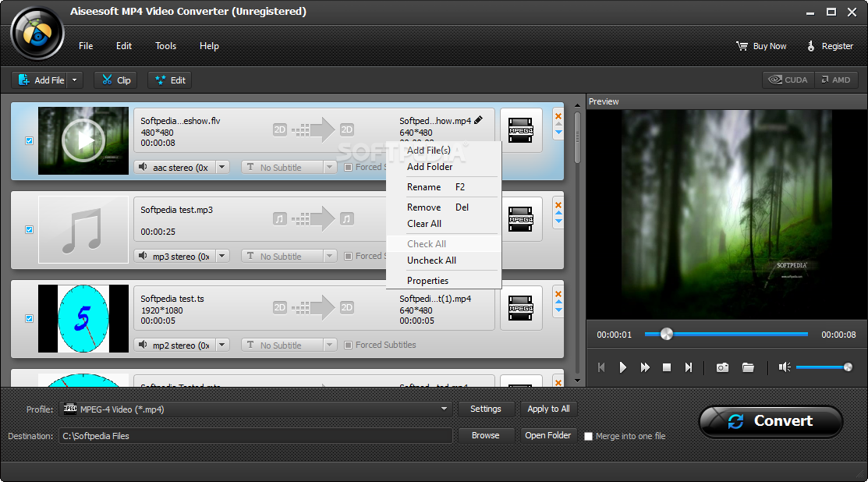Viewport: 868px width, 482px height.
Task: Click the MPEG4 format icon for ts file
Action: 521,308
